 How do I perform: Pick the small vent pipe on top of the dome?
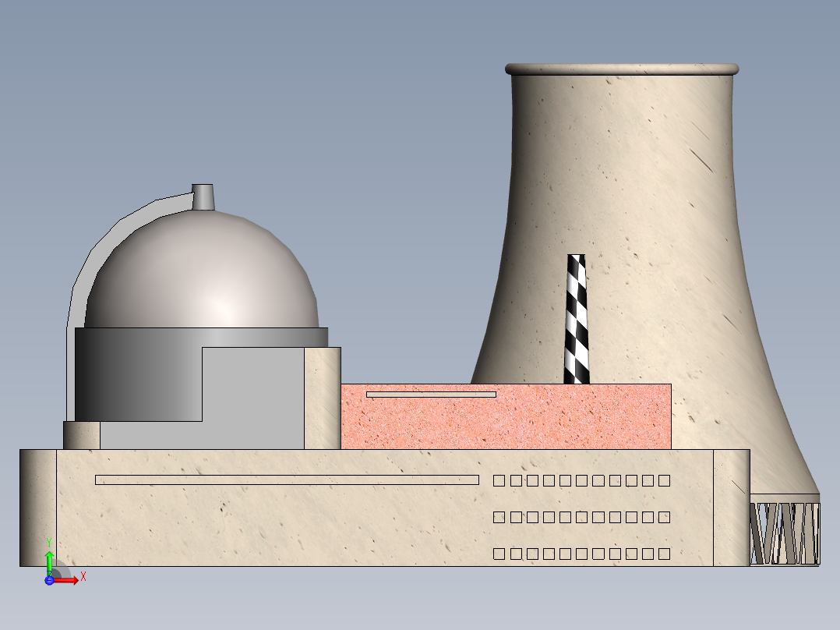(x=203, y=197)
